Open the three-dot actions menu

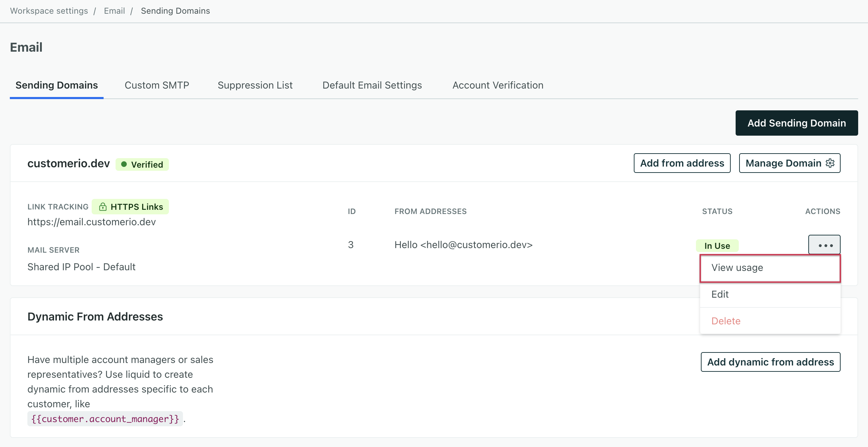(x=824, y=245)
